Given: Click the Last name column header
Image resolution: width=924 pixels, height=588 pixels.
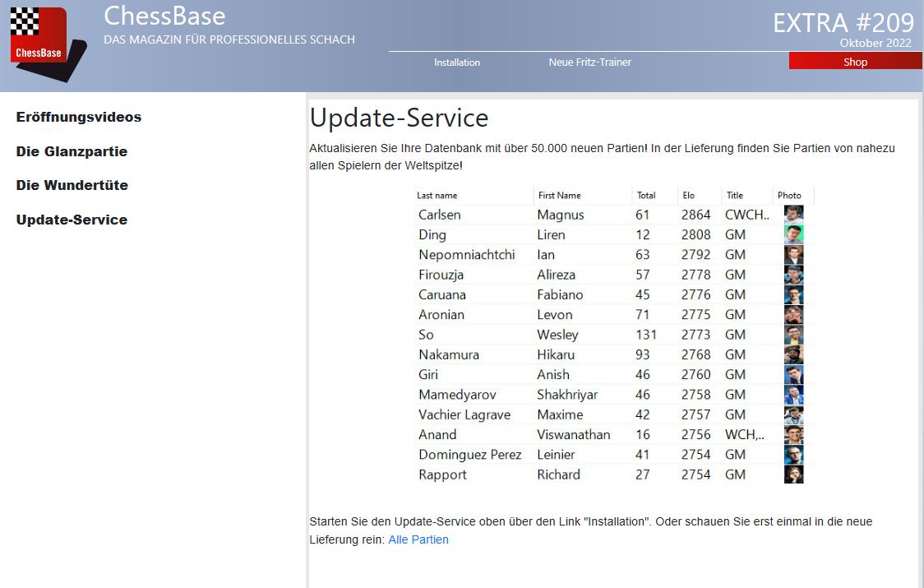Looking at the screenshot, I should pos(437,196).
